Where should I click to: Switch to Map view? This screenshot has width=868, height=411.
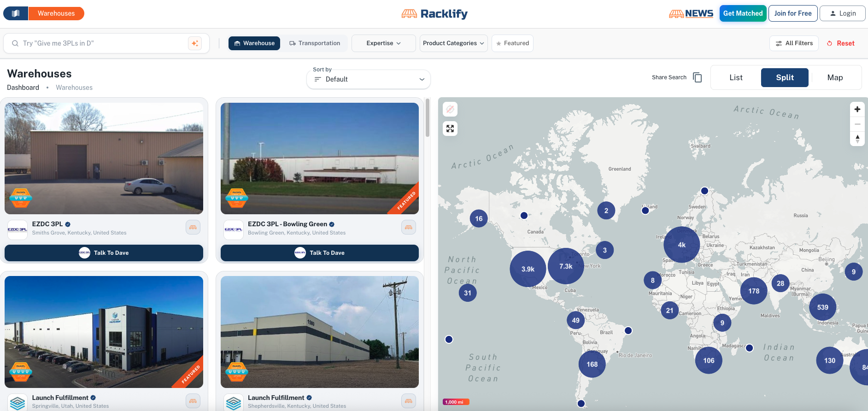[x=835, y=77]
